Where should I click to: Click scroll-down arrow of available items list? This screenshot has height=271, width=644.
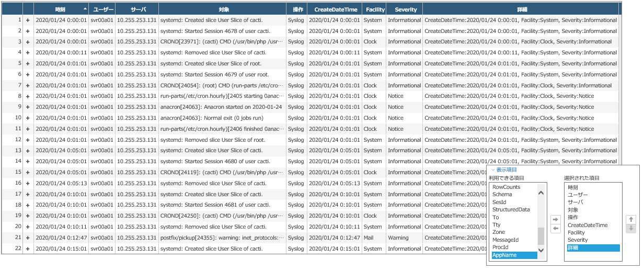pos(541,251)
